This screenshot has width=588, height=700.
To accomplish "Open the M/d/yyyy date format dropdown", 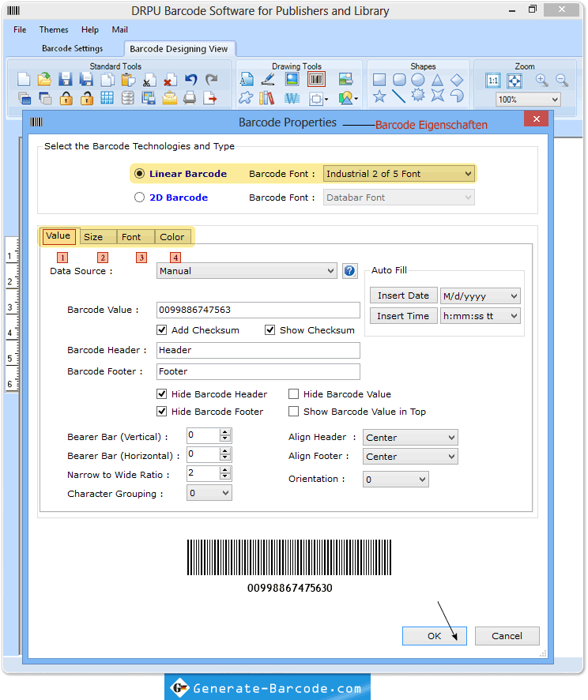I will [480, 296].
